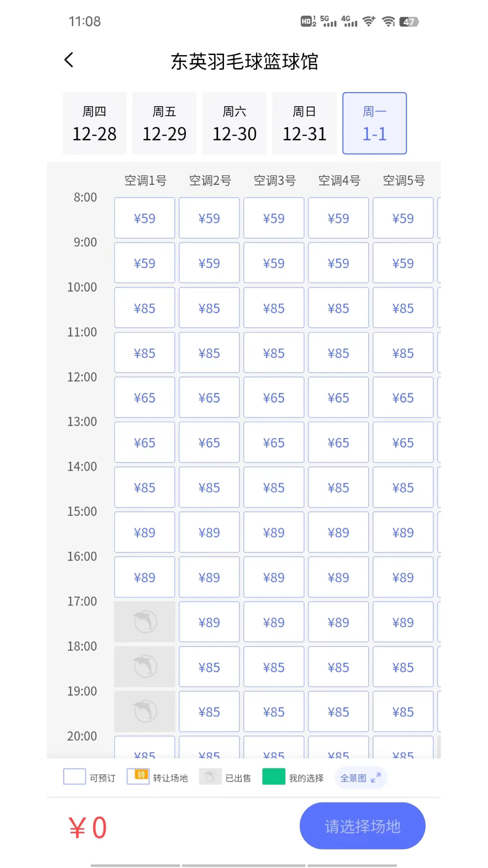Tap the 已出售 dolphin legend icon
The width and height of the screenshot is (488, 868).
tap(210, 777)
